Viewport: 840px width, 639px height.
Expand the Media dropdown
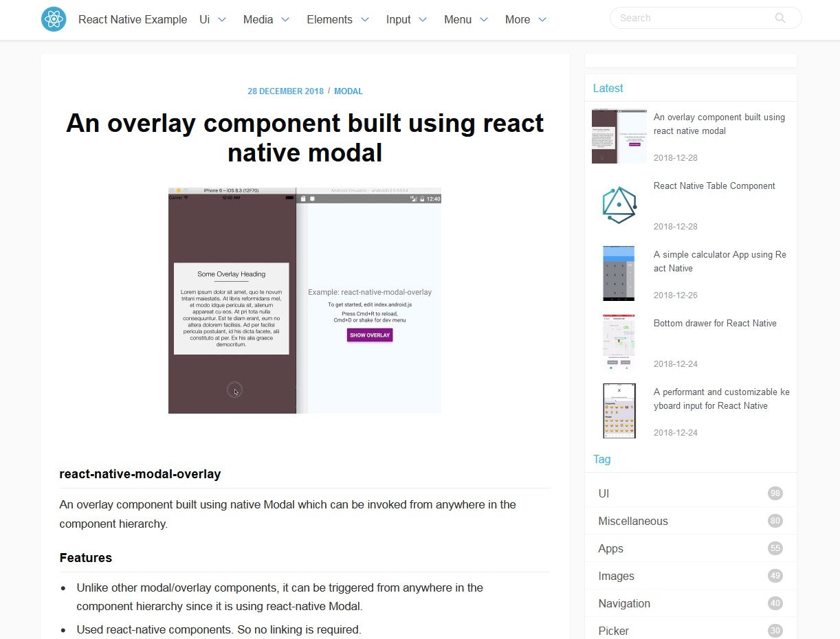266,20
